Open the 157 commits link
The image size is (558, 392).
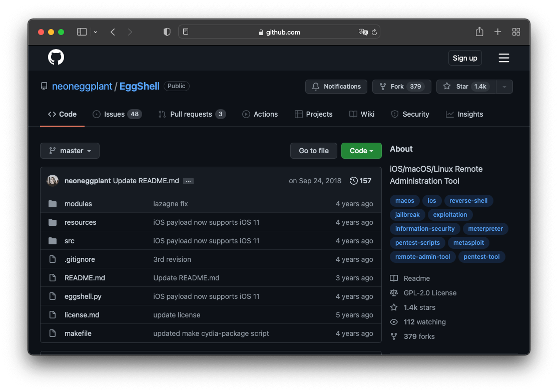click(x=360, y=181)
